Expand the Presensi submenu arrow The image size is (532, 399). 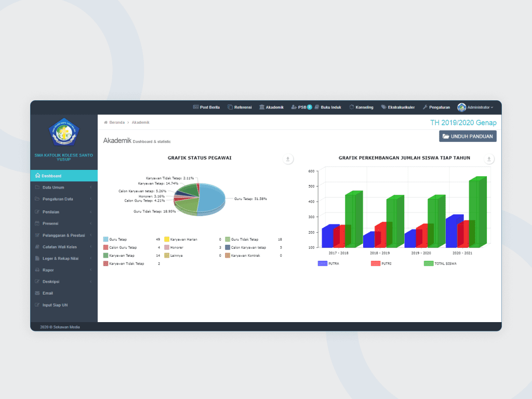tap(91, 223)
